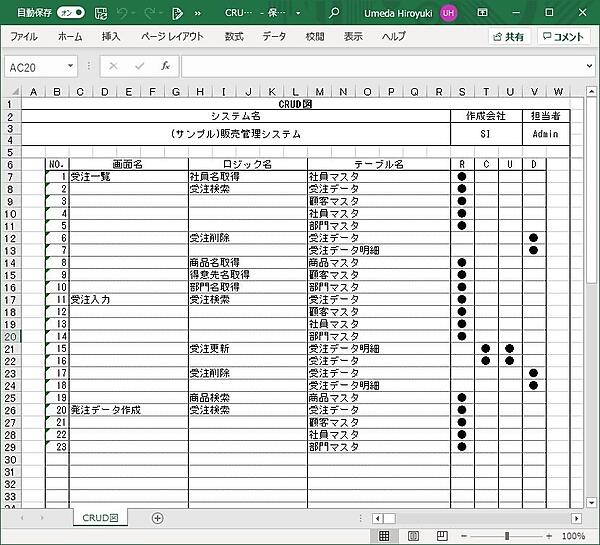The height and width of the screenshot is (545, 600).
Task: Click the zoom in plus button
Action: 549,536
